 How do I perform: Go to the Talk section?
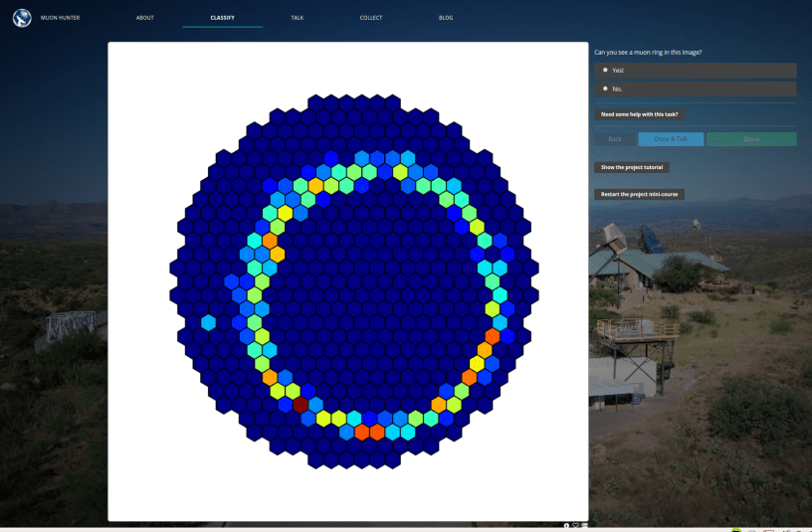point(298,18)
